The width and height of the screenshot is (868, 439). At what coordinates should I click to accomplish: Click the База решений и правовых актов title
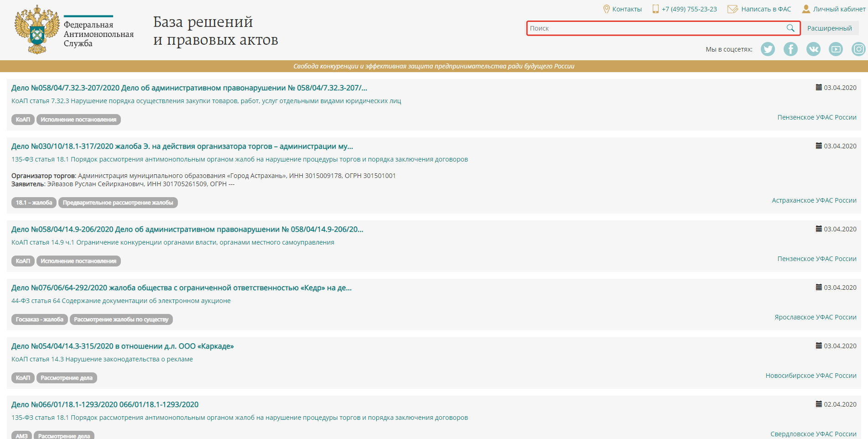coord(215,31)
